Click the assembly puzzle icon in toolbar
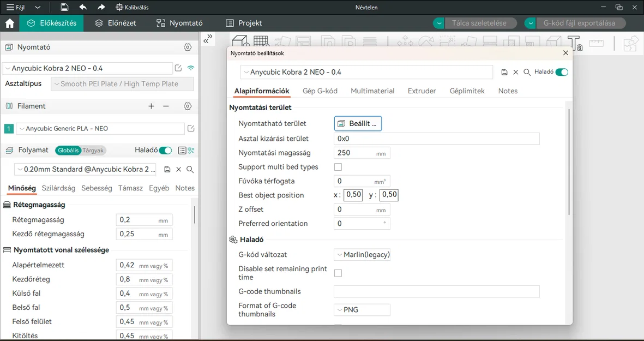 tap(631, 43)
